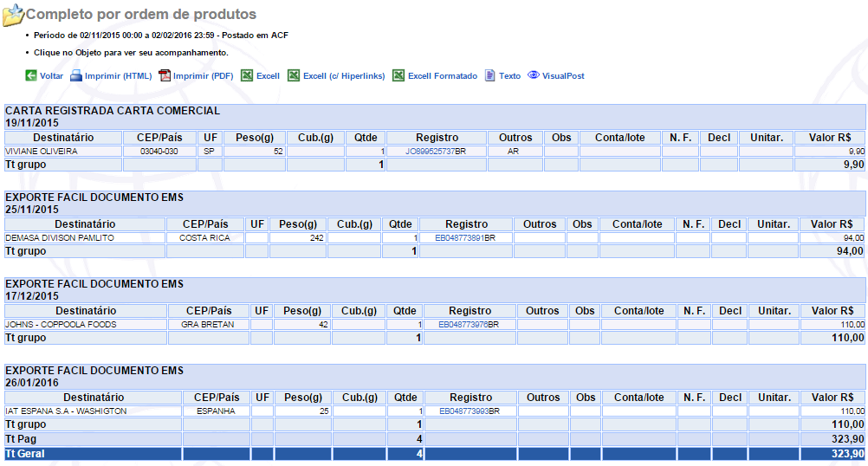Click the Excell (c/ Hiperlinks) spreadsheet icon
The height and width of the screenshot is (466, 868).
(294, 76)
